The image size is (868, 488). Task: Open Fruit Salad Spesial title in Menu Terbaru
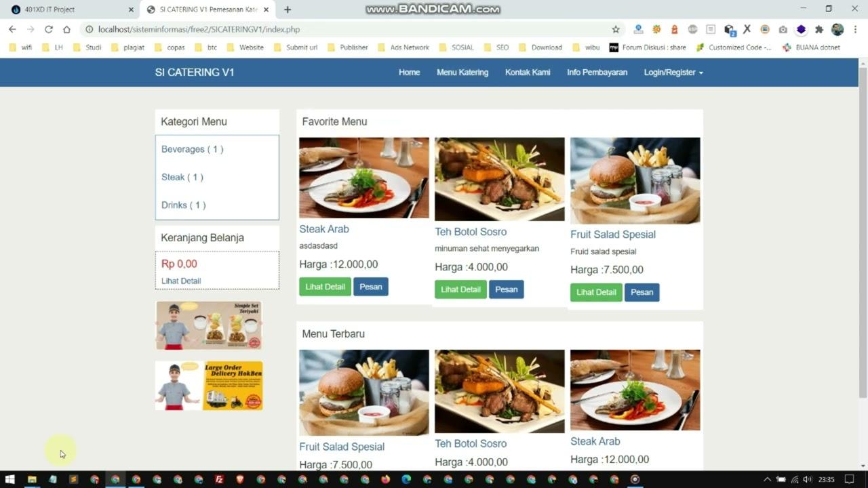[x=342, y=447]
